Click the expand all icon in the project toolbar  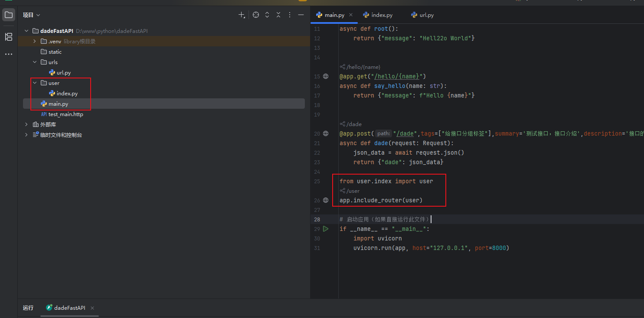point(267,15)
